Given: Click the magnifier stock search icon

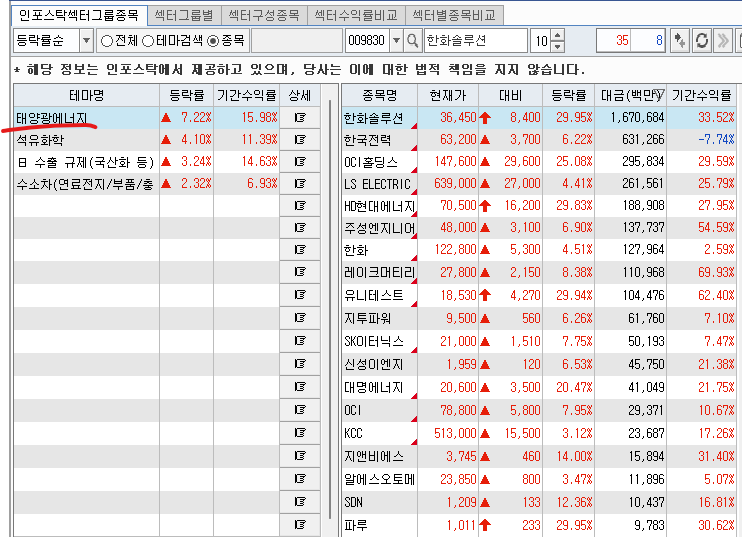Looking at the screenshot, I should coord(412,41).
